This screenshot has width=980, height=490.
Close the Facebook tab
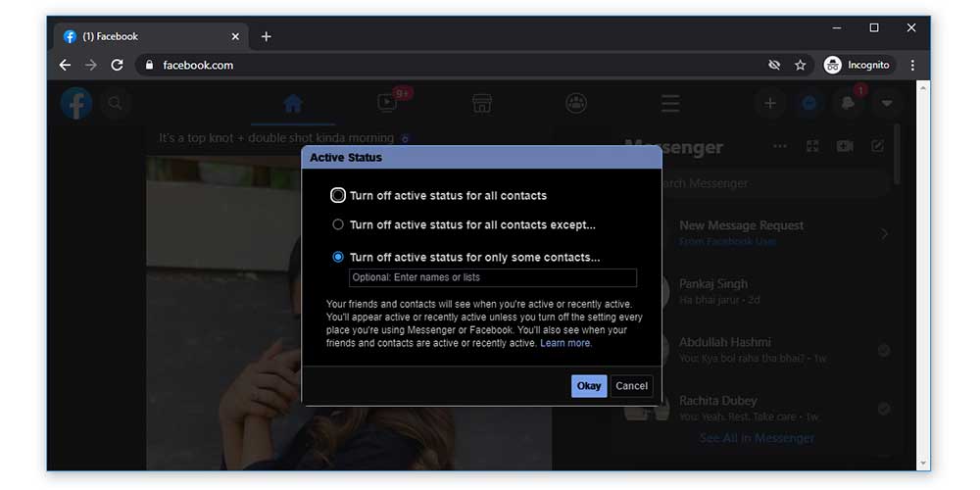click(235, 36)
